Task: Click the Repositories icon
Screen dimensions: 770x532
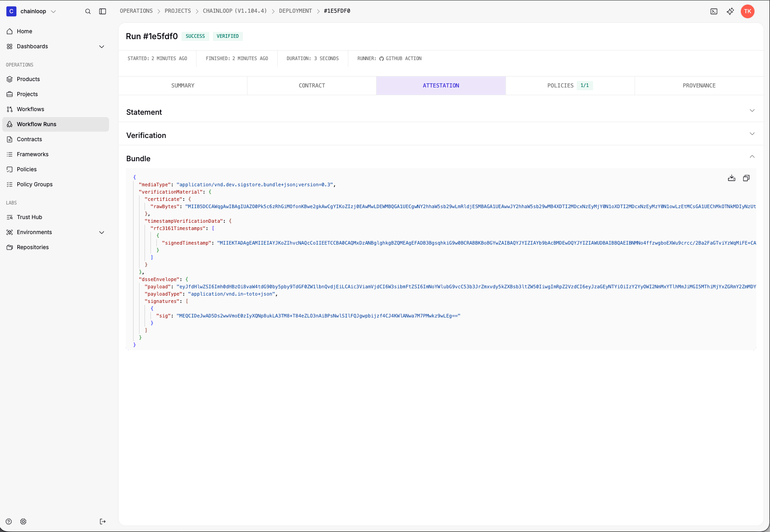Action: (x=10, y=247)
